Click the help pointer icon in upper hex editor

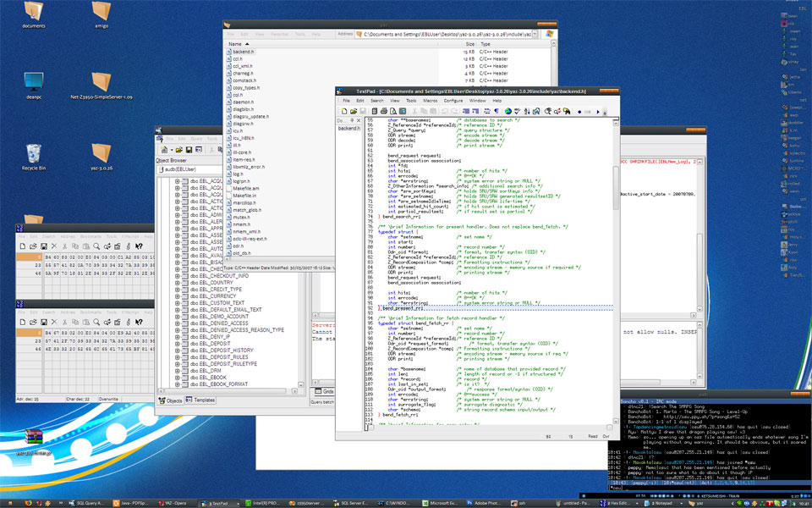(139, 246)
